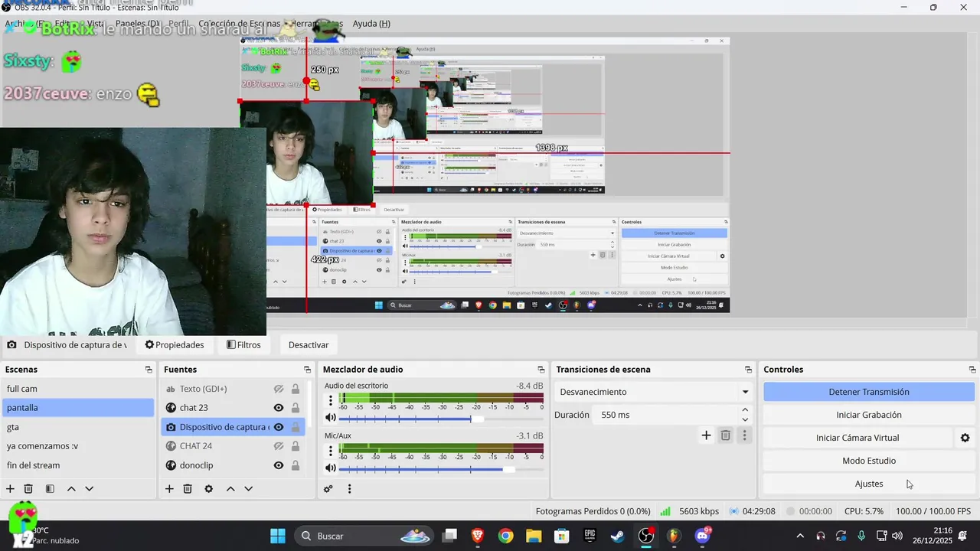Viewport: 980px width, 551px height.
Task: Open scene filters icon in the Escenas toolbar
Action: [x=50, y=489]
